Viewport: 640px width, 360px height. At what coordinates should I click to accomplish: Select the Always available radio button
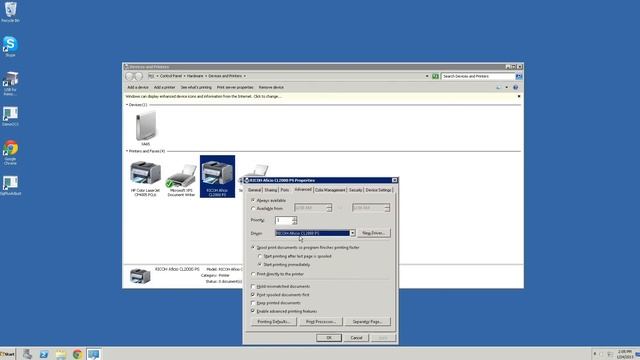pos(253,200)
